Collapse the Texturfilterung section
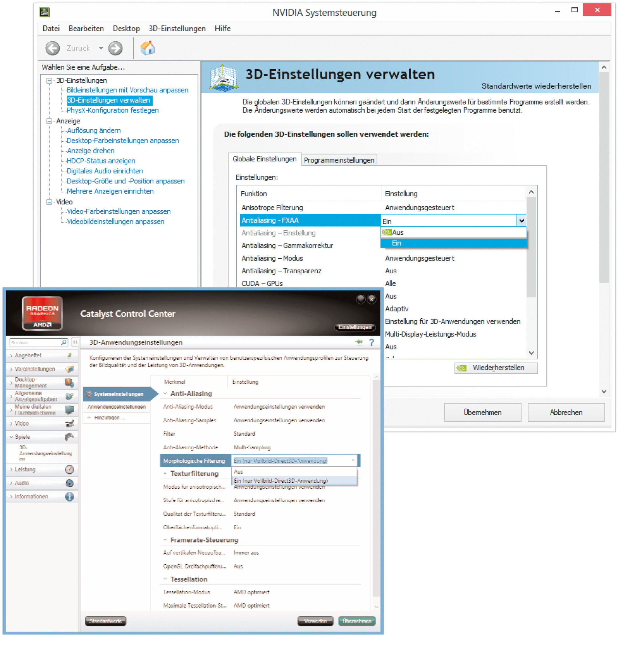Screen dimensions: 618x672 [165, 473]
